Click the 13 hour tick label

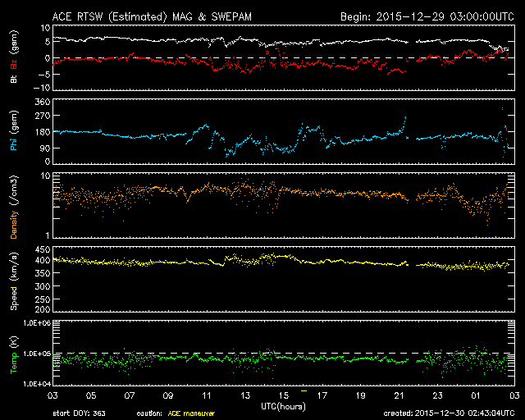pos(245,395)
